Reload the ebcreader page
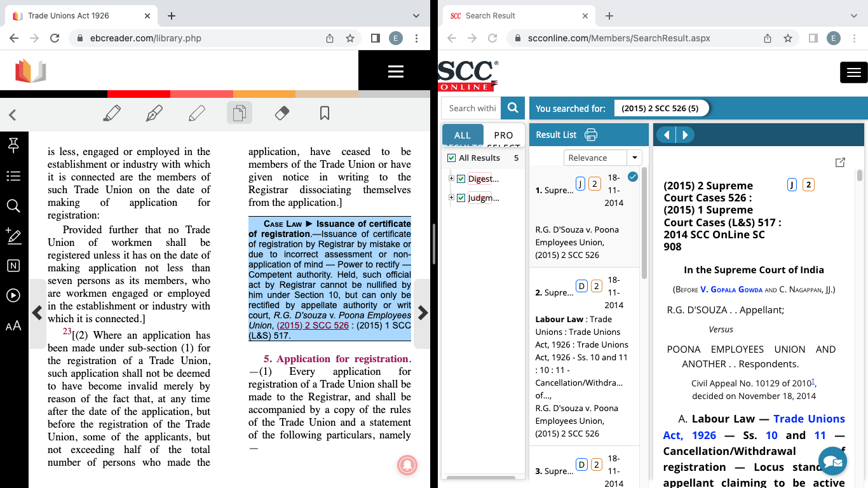This screenshot has width=868, height=488. tap(55, 38)
